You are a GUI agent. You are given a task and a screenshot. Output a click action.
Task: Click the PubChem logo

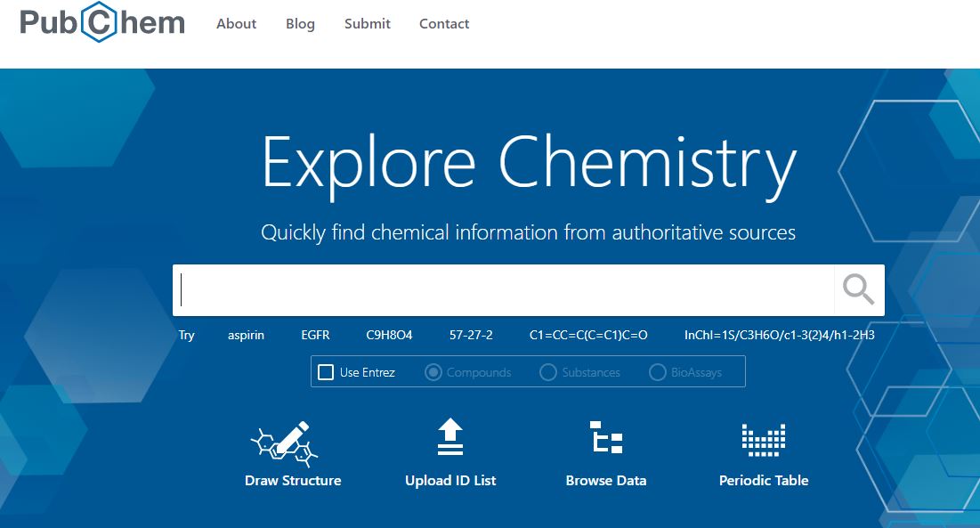[102, 22]
